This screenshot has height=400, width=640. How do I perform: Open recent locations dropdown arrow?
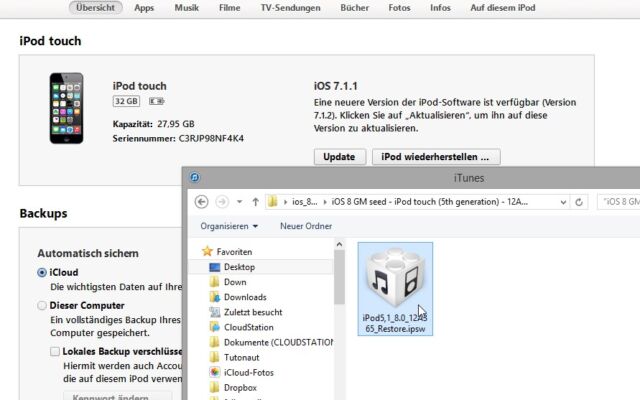pyautogui.click(x=239, y=202)
